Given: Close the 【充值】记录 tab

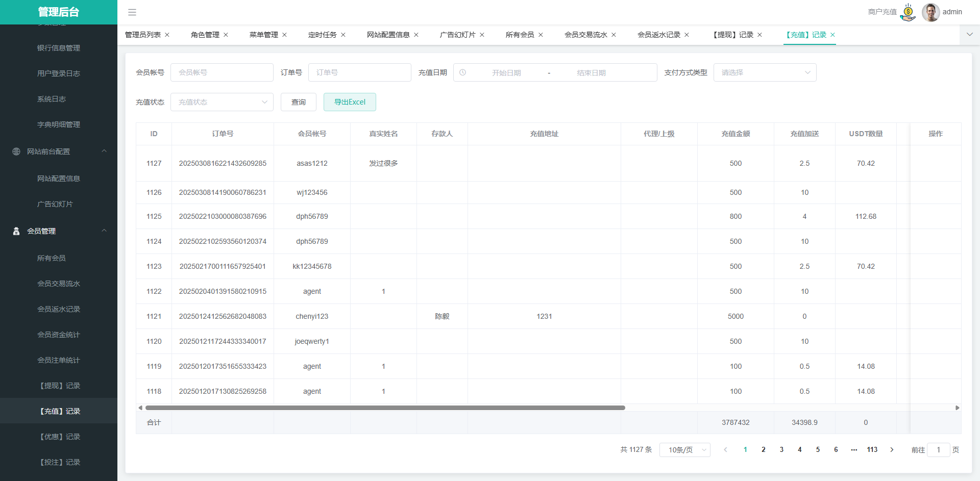Looking at the screenshot, I should 832,35.
